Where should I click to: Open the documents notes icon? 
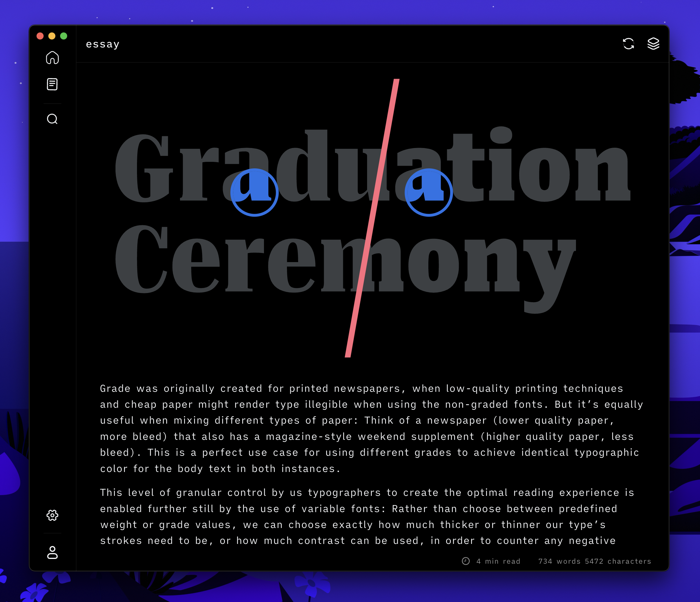(52, 84)
